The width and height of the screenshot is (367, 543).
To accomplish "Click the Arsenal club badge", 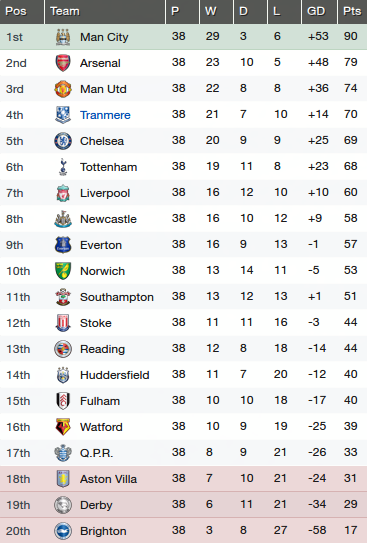I will point(63,63).
